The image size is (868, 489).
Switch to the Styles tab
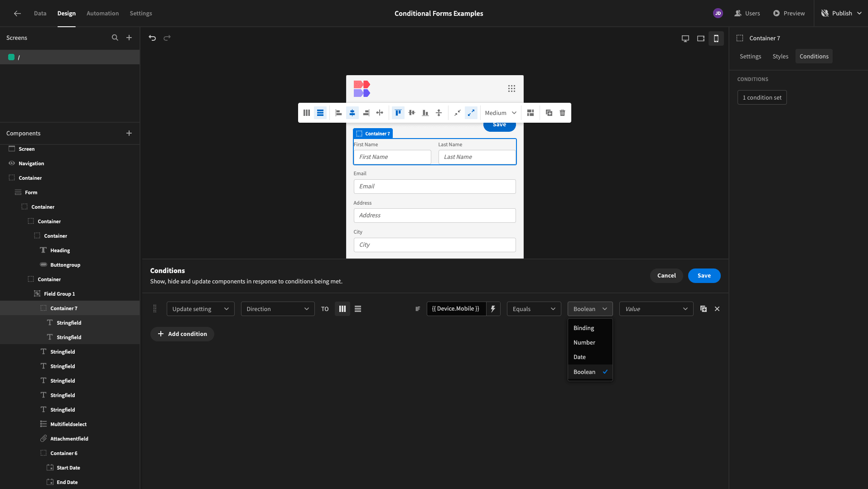[781, 56]
